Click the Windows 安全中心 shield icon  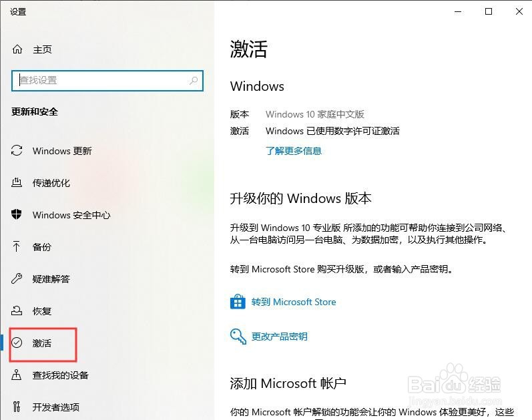(16, 214)
